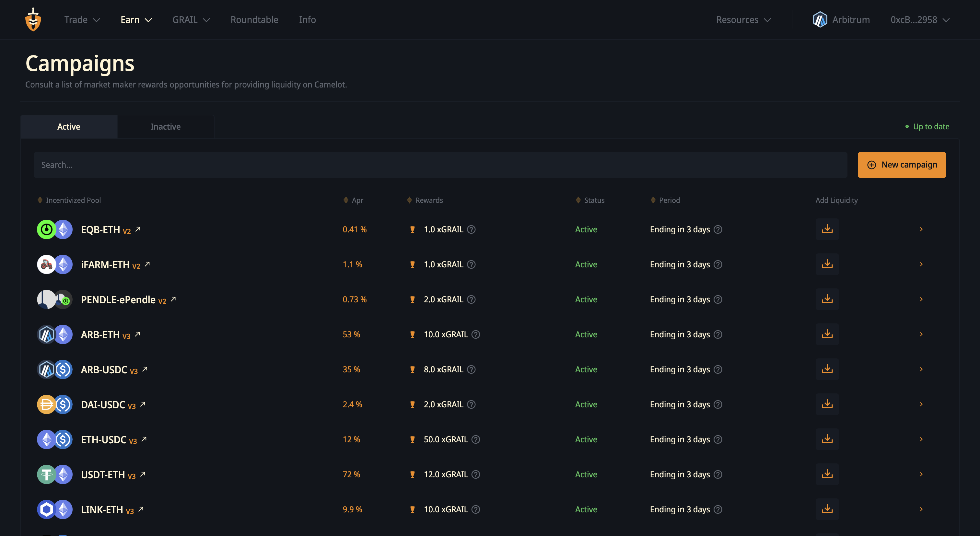Click download icon for LINK-ETH row
Image resolution: width=980 pixels, height=536 pixels.
pyautogui.click(x=827, y=509)
